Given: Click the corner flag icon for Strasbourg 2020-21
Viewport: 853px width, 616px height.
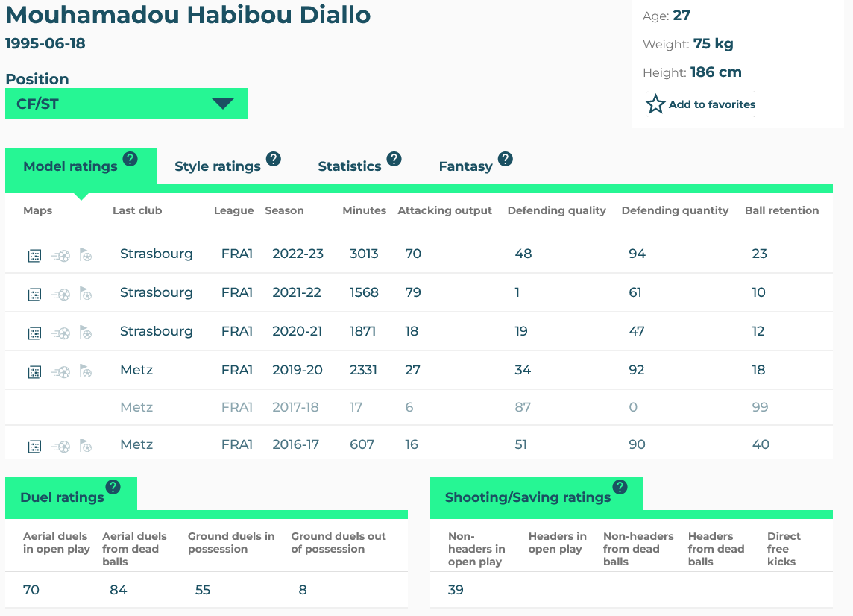Looking at the screenshot, I should point(86,333).
